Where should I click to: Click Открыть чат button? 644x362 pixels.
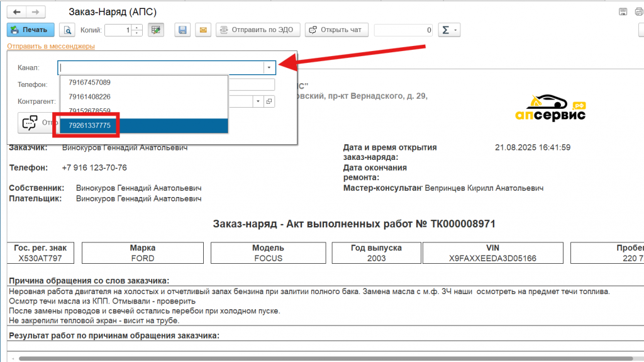(337, 30)
